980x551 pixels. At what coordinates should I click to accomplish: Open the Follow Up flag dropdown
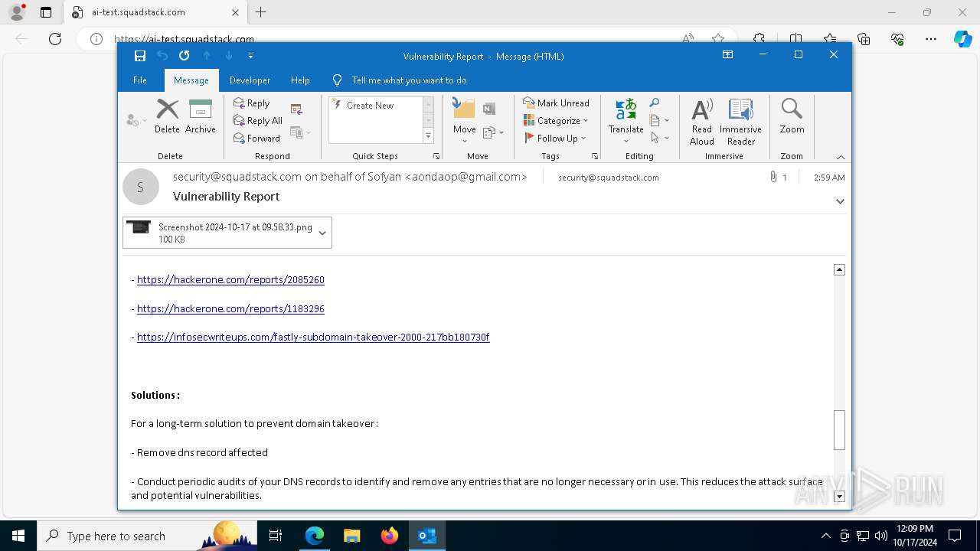point(555,139)
